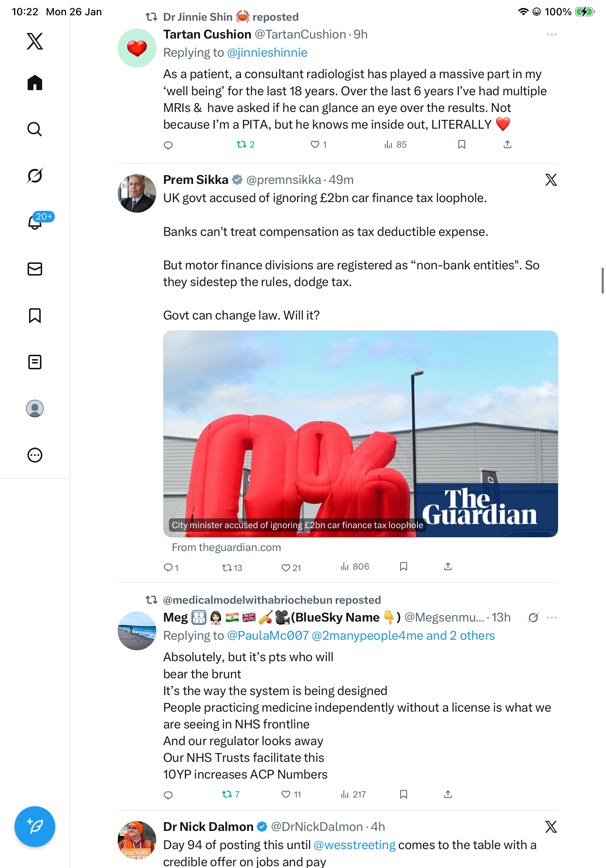Open the @jinnieshinnie profile link
The image size is (606, 868).
pyautogui.click(x=267, y=53)
